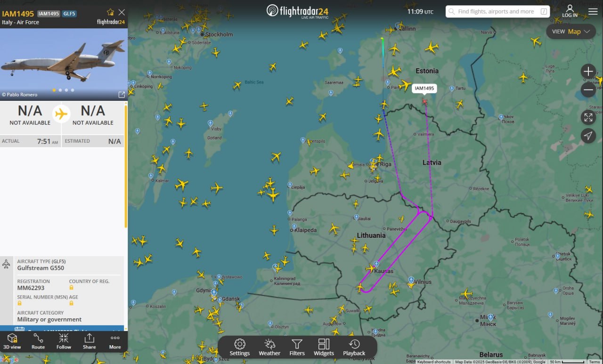Open the hamburger main menu

pos(593,11)
